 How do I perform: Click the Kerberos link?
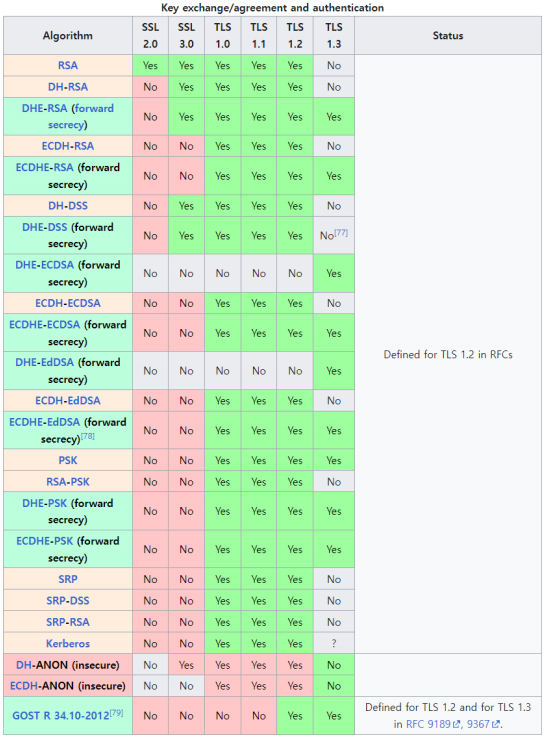point(68,643)
